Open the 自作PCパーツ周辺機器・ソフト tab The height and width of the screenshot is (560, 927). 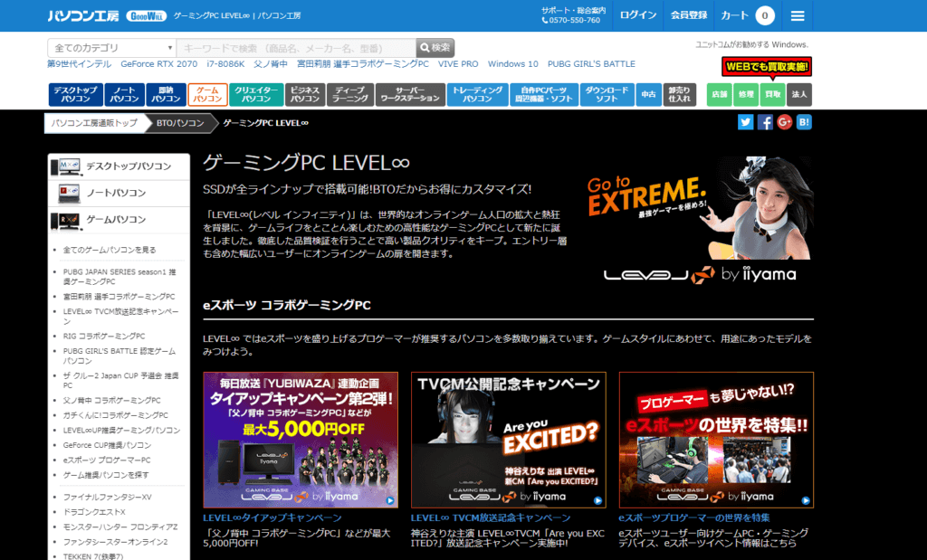point(544,94)
